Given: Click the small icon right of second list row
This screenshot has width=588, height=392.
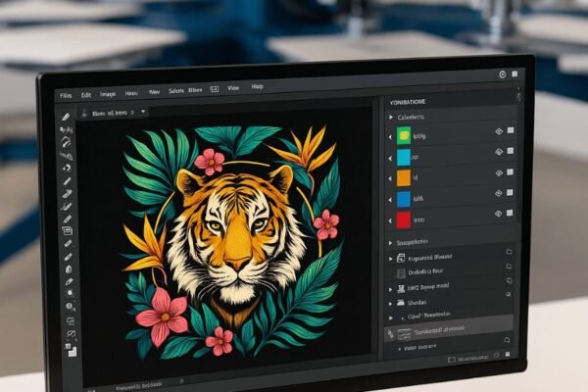Looking at the screenshot, I should (509, 266).
